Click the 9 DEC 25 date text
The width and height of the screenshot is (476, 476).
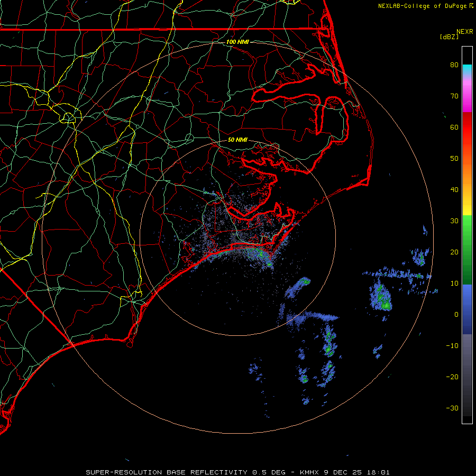(342, 472)
